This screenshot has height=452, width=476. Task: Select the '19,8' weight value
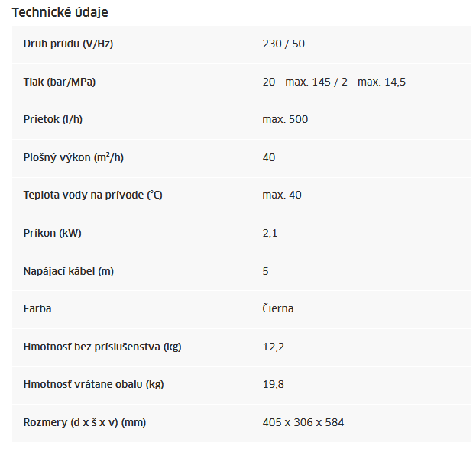274,384
